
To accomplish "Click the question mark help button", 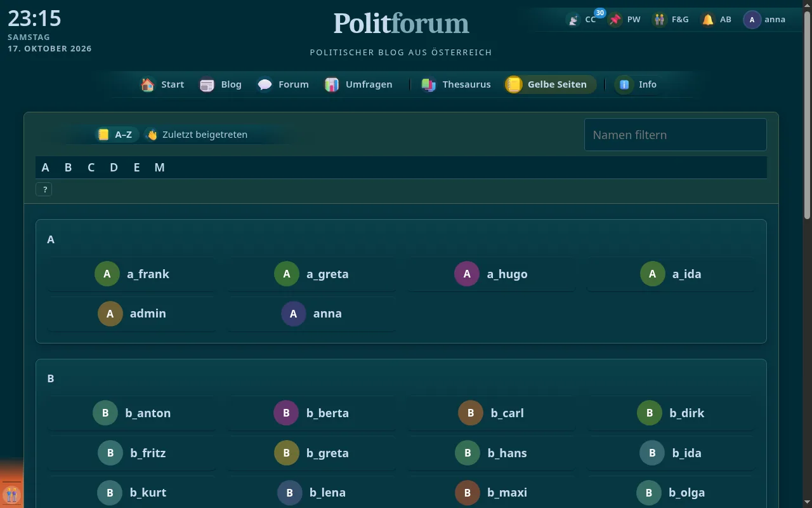I will (44, 189).
